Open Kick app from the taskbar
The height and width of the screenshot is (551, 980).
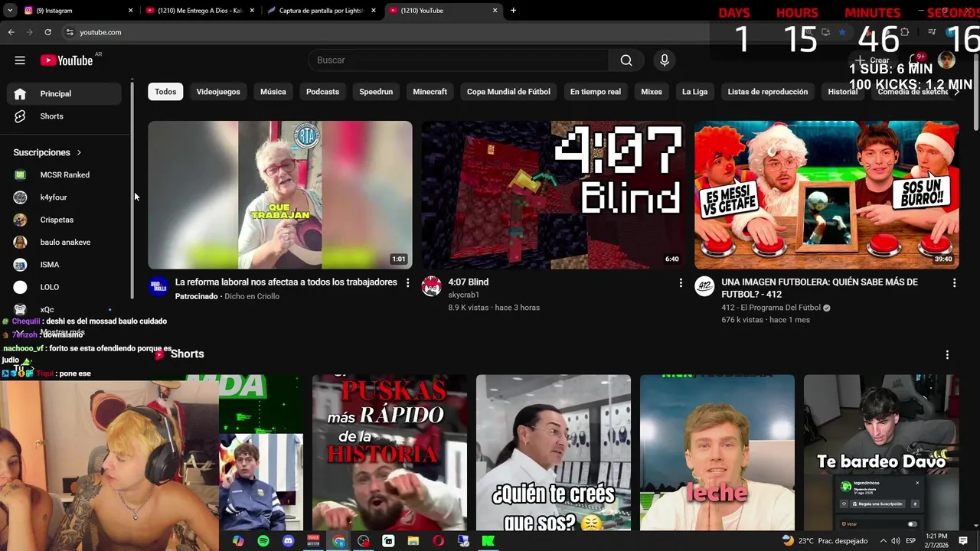pyautogui.click(x=488, y=541)
